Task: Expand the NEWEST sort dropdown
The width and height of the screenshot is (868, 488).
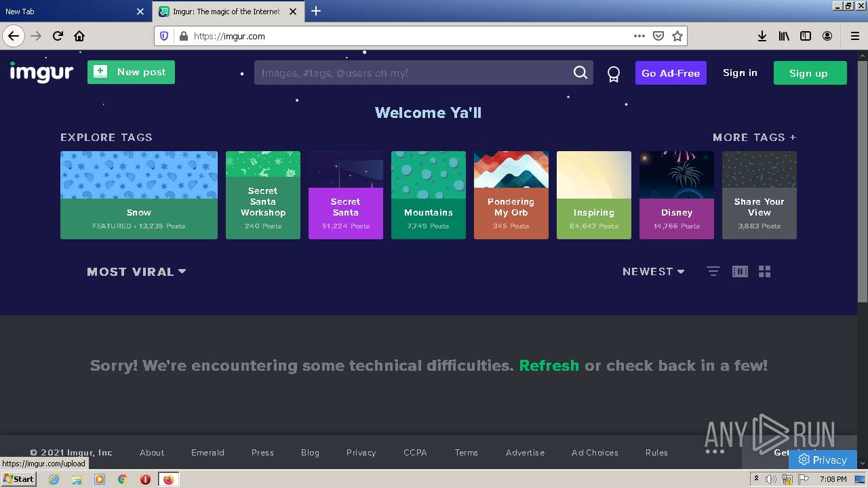Action: [x=653, y=272]
